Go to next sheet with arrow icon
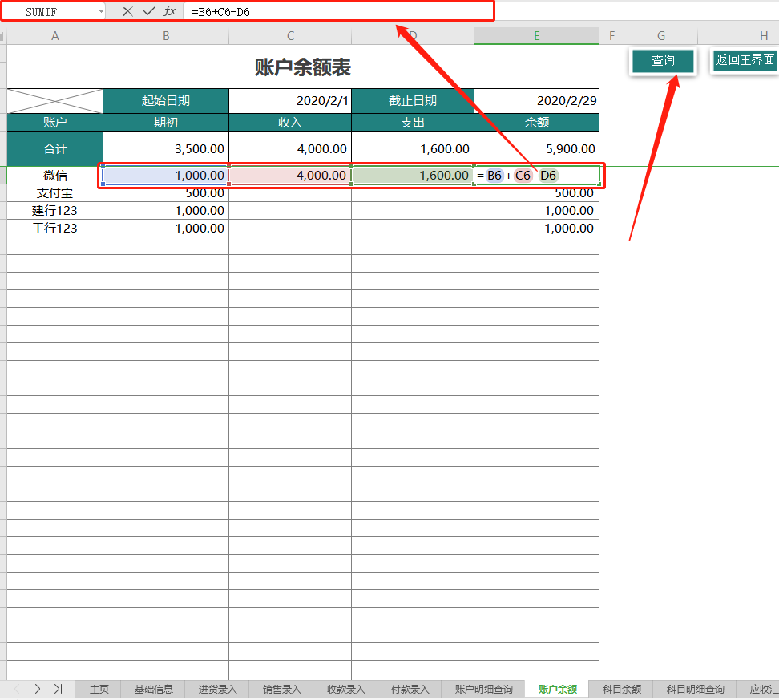 [37, 689]
